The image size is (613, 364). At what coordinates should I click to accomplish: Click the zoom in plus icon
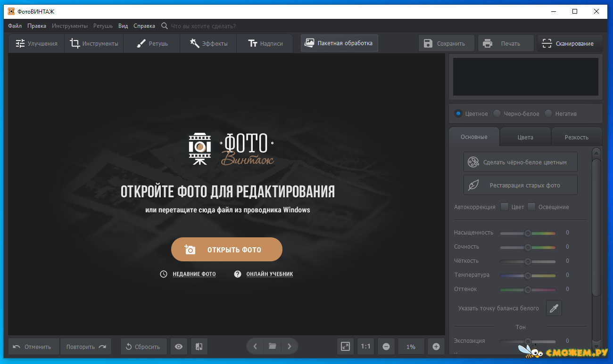point(436,347)
